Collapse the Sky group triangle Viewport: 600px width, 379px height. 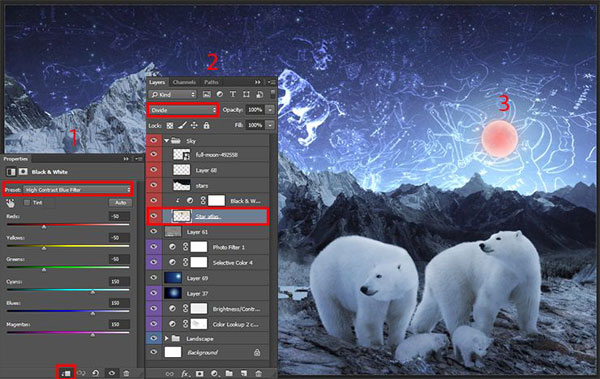click(166, 140)
